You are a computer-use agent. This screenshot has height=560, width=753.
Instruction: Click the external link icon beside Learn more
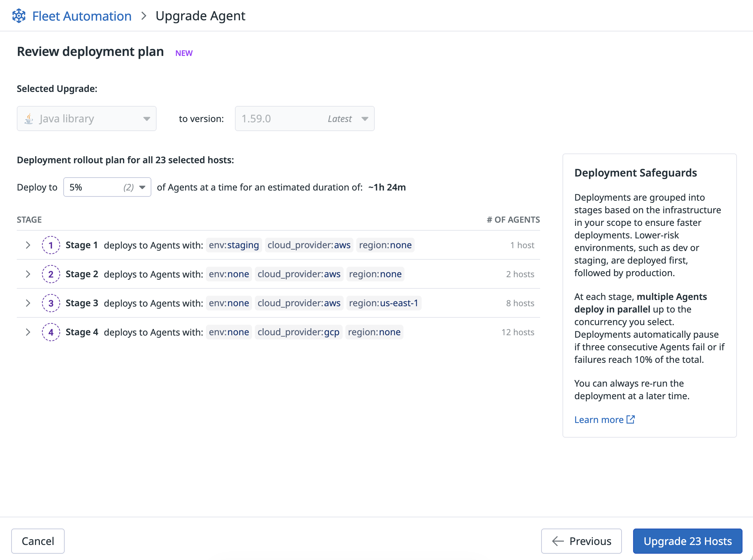click(631, 419)
